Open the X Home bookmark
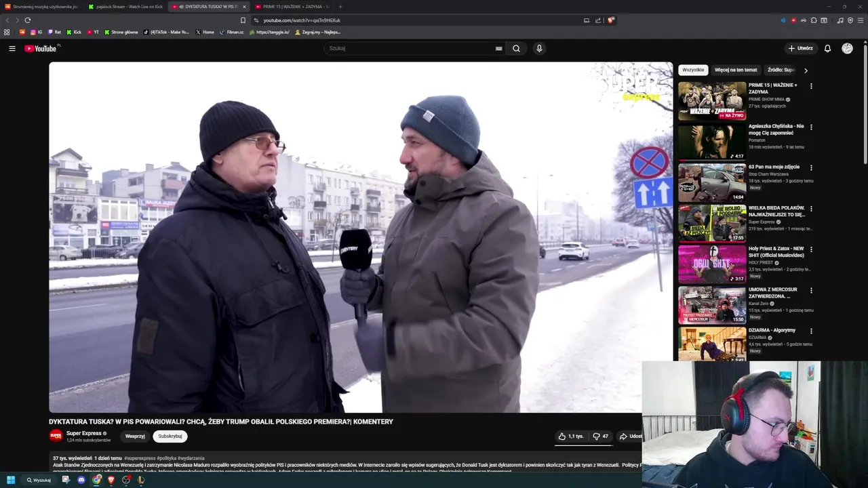 (x=205, y=32)
